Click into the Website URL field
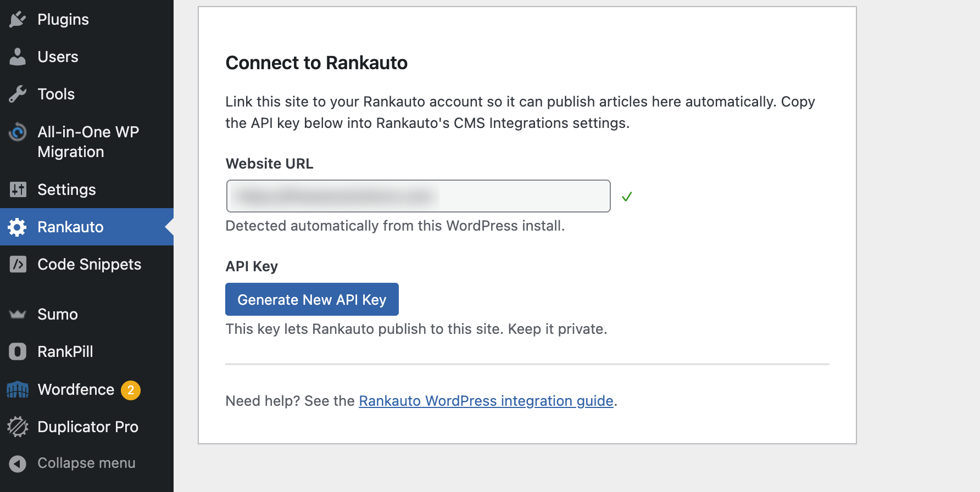The image size is (980, 492). [418, 196]
